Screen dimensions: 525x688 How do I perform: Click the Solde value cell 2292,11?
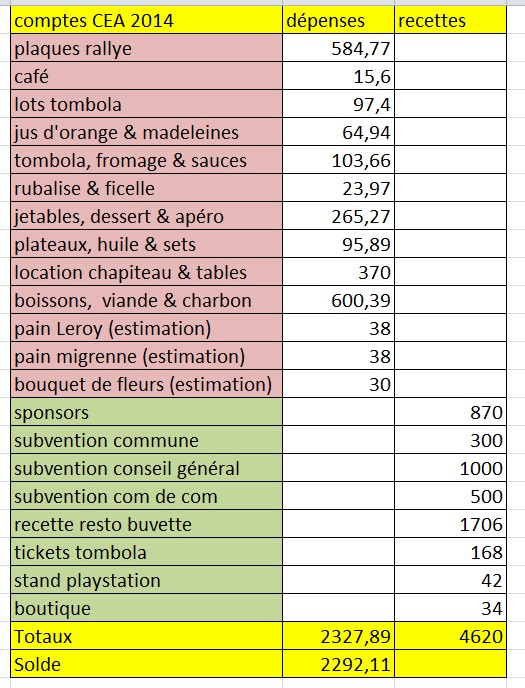tap(338, 664)
